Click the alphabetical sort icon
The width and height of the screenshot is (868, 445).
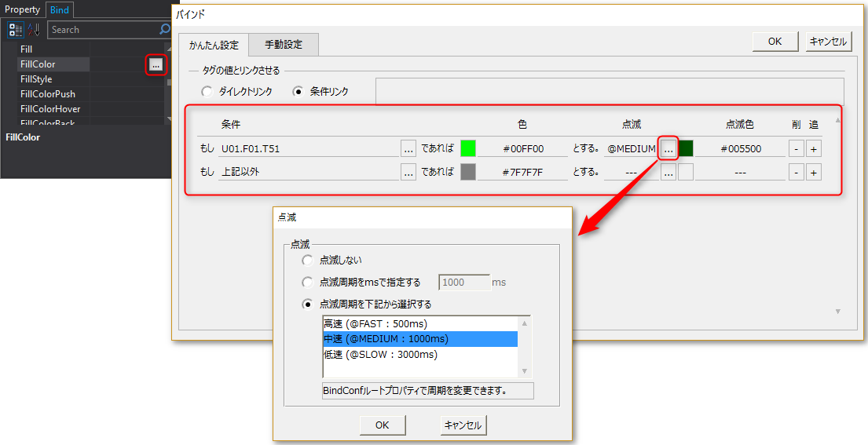click(x=33, y=30)
